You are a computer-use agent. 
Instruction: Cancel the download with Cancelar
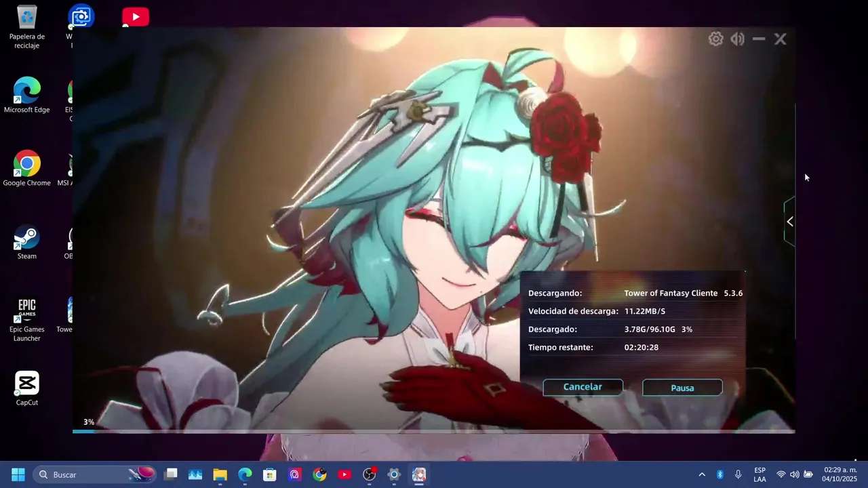pyautogui.click(x=583, y=387)
